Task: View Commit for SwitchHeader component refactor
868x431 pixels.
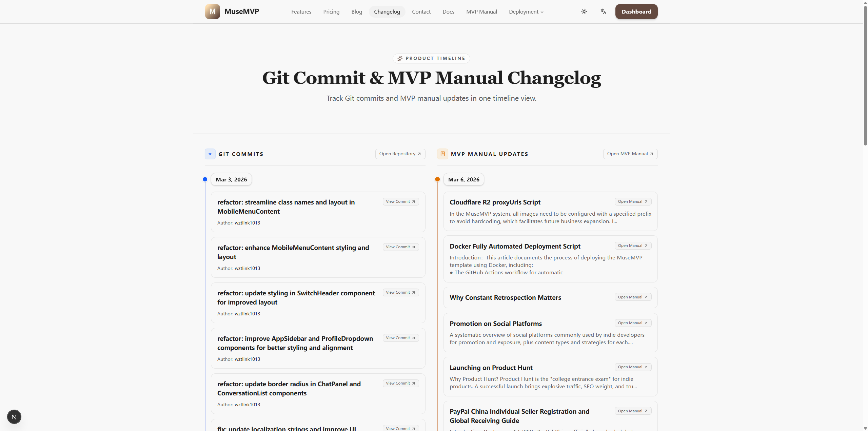Action: (400, 292)
